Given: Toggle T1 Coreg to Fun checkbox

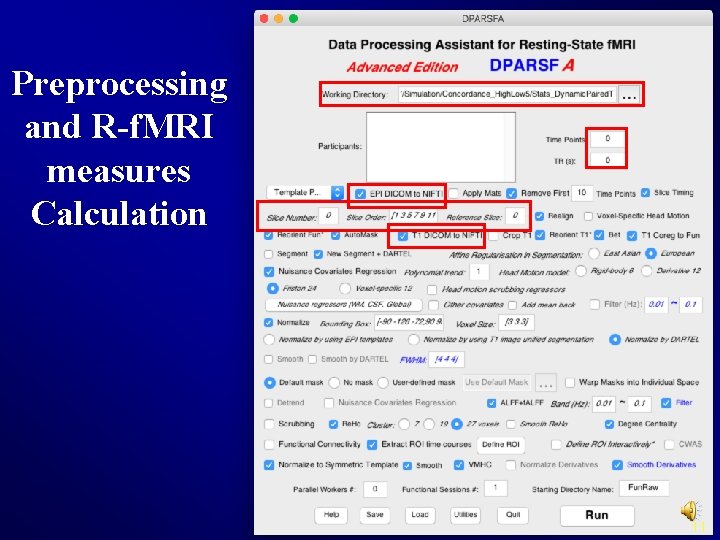Looking at the screenshot, I should tap(632, 236).
